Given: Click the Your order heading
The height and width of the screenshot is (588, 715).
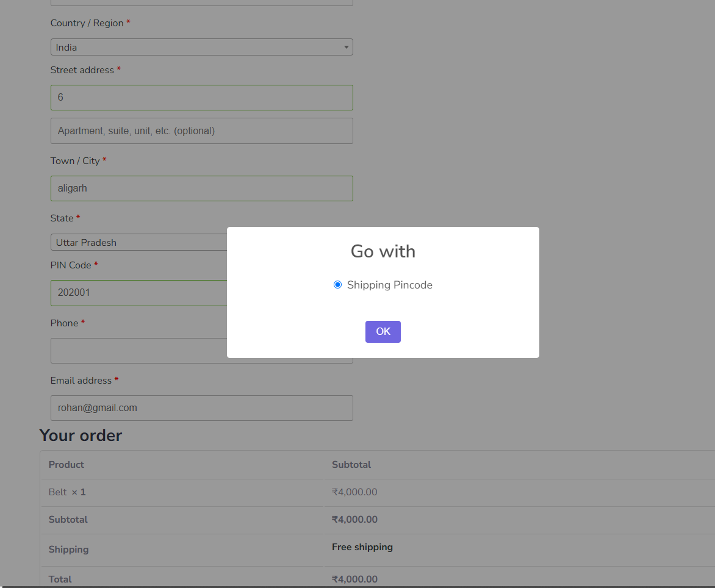Looking at the screenshot, I should (80, 435).
